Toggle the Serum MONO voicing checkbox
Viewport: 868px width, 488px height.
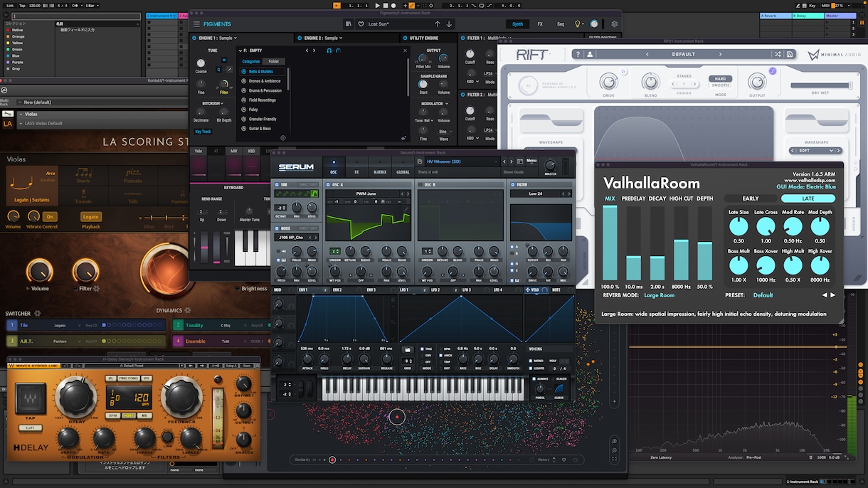(531, 361)
